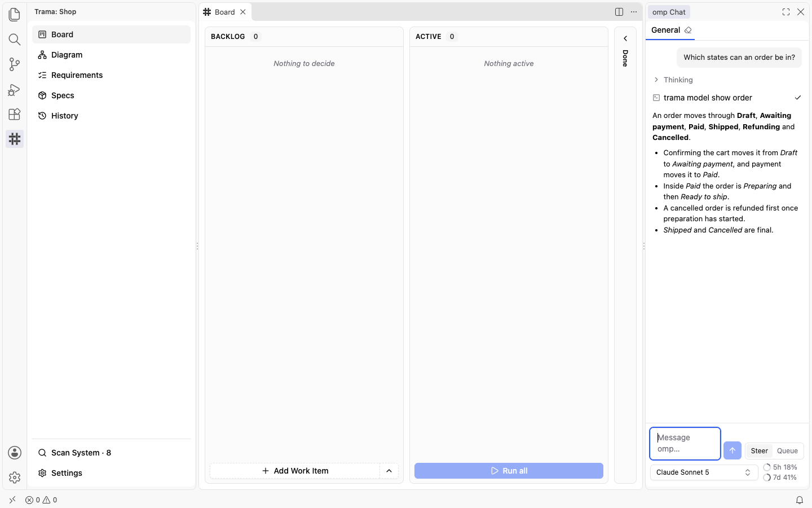
Task: Send the chat message arrow button
Action: pos(732,450)
